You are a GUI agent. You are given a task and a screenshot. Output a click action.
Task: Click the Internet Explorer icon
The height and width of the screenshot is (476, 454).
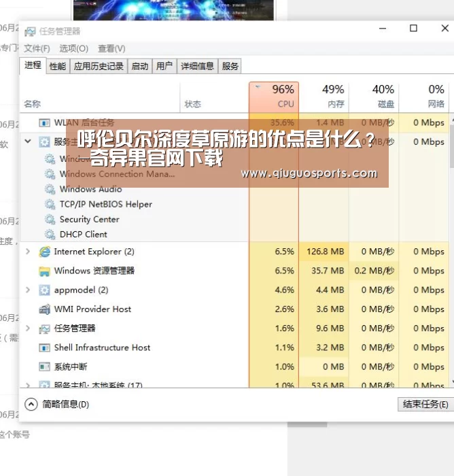(x=44, y=252)
